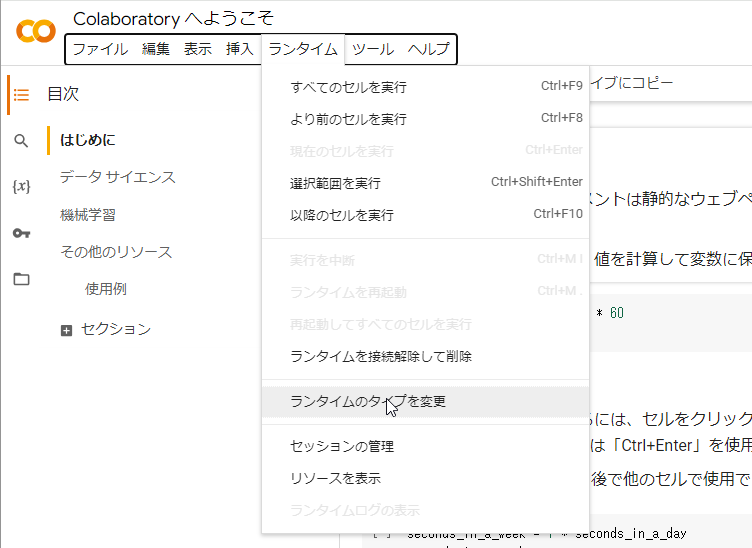This screenshot has height=548, width=752.
Task: Open the ファイル menu
Action: [x=100, y=49]
